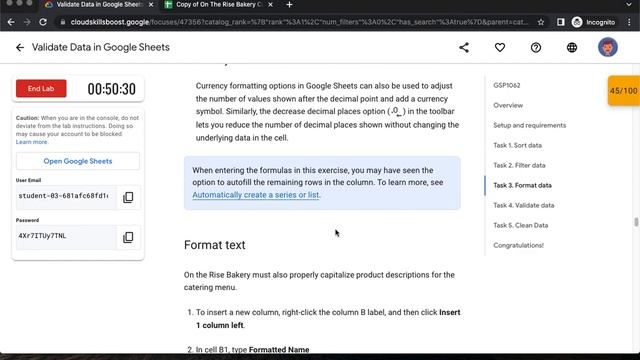Image resolution: width=640 pixels, height=360 pixels.
Task: Click the lab timer 00:50:30
Action: [x=111, y=89]
